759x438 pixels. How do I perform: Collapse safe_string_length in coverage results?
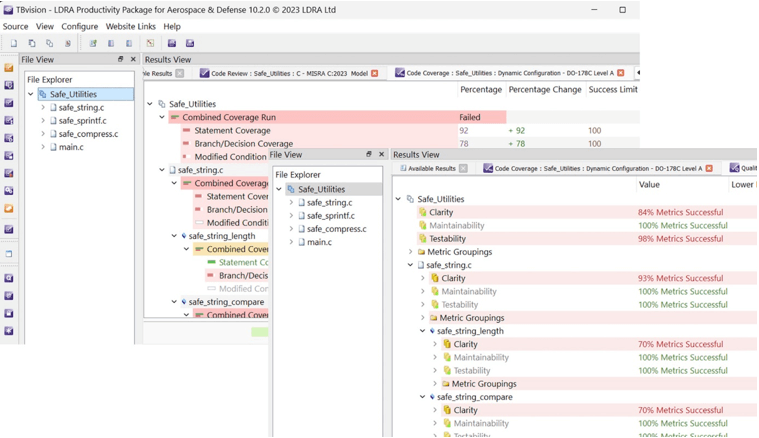(x=174, y=236)
